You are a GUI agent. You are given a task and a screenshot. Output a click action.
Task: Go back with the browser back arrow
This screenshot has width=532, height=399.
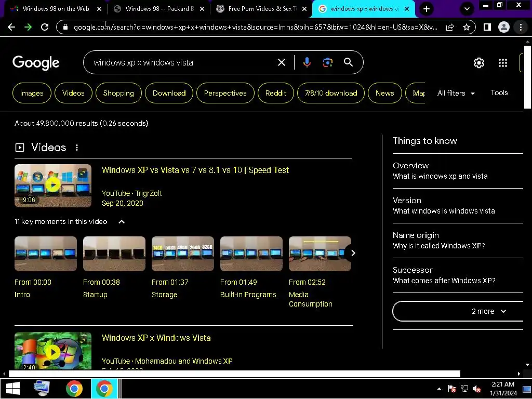[x=11, y=27]
